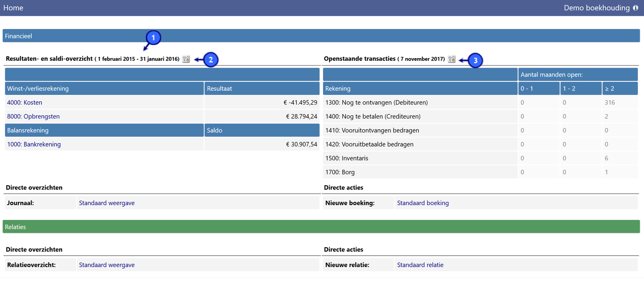
Task: Click the Relatieoverzicht: label
Action: (x=32, y=265)
